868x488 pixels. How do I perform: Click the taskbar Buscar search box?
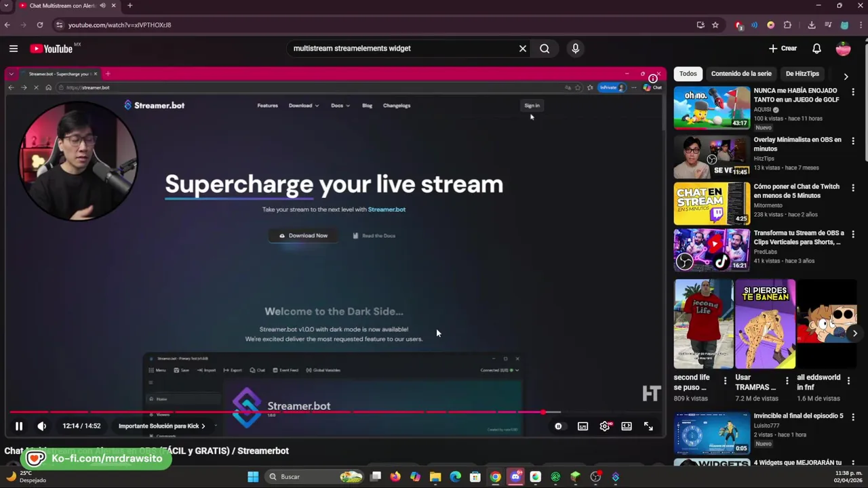point(313,477)
